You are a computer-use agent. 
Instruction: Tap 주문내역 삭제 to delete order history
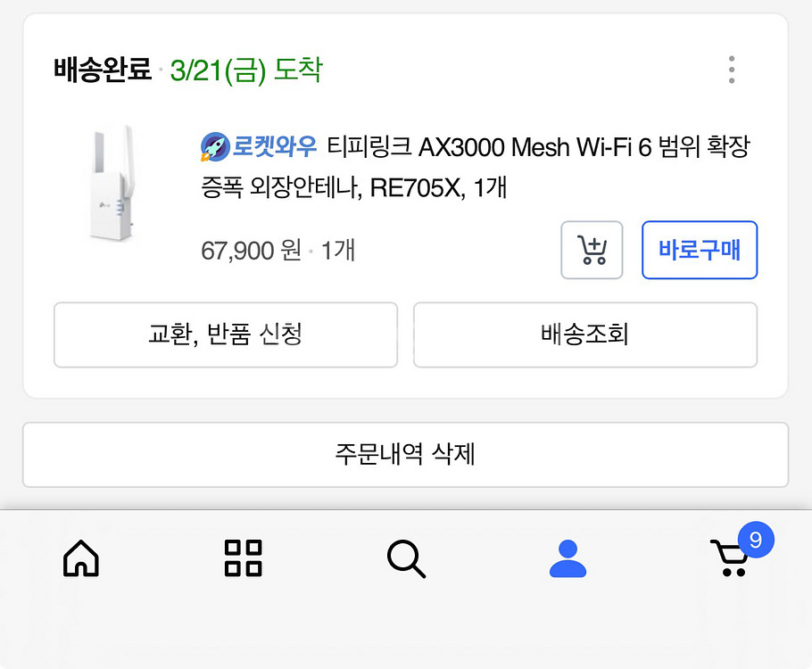click(406, 455)
